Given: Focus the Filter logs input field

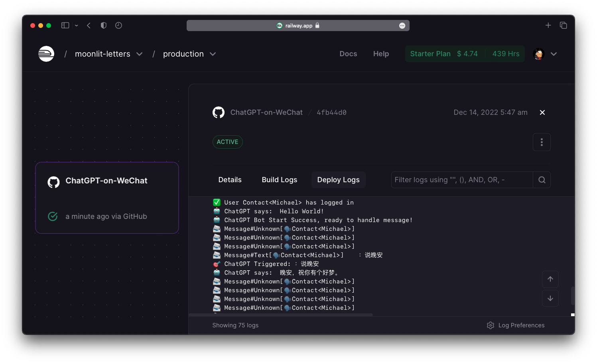Looking at the screenshot, I should [x=462, y=180].
